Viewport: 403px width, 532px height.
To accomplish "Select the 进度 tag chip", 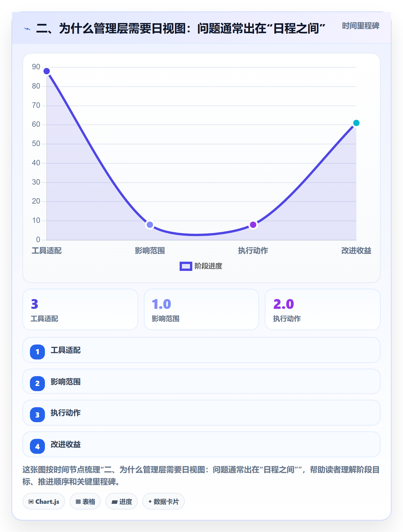I will [x=121, y=502].
